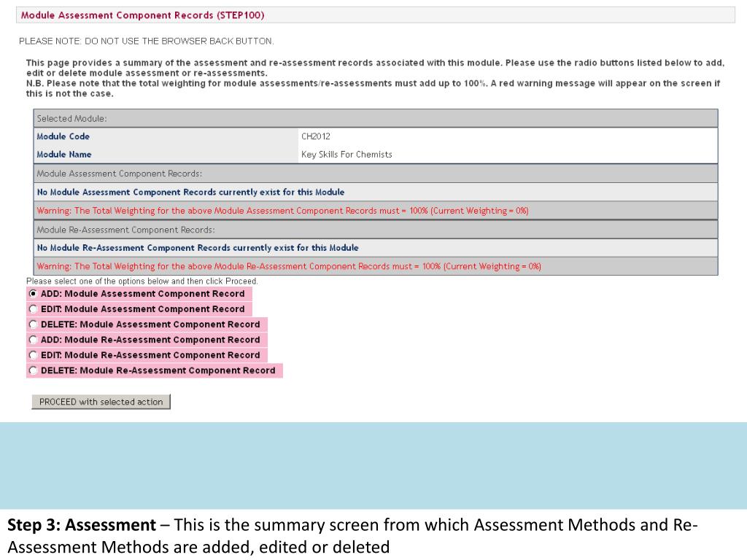
Task: Click the module name Key Skills For Chemists
Action: pos(347,155)
